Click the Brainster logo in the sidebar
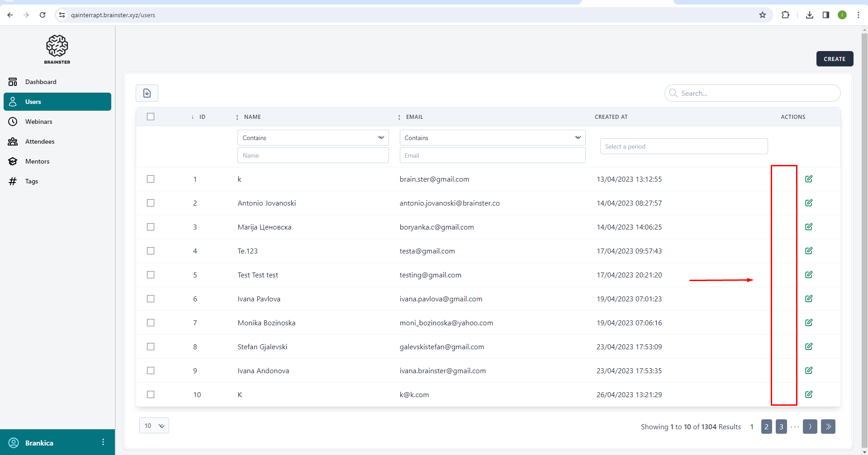The height and width of the screenshot is (455, 868). [x=57, y=49]
